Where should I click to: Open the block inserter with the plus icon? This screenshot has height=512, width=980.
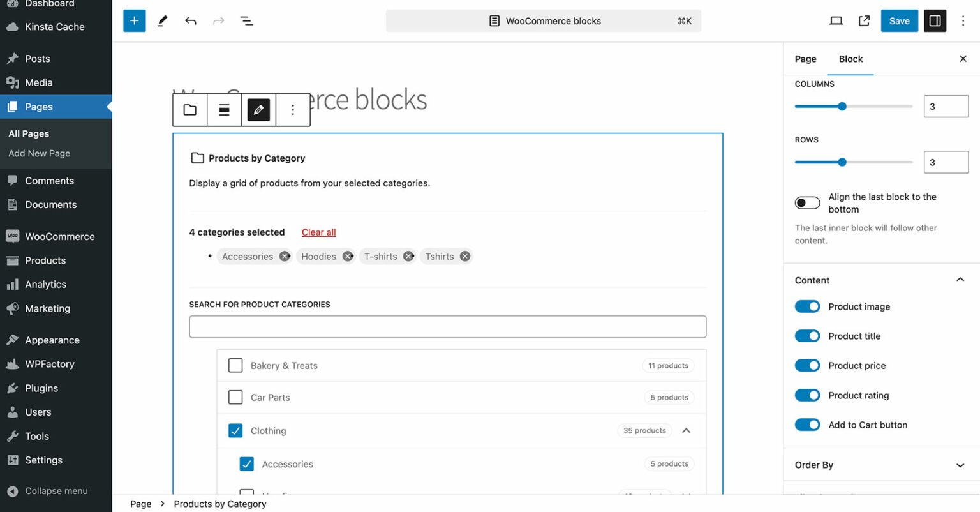tap(134, 20)
